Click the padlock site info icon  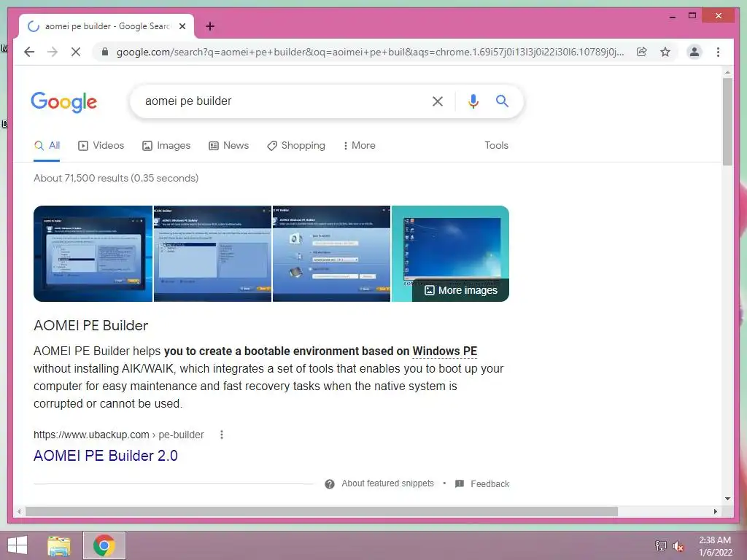click(105, 52)
